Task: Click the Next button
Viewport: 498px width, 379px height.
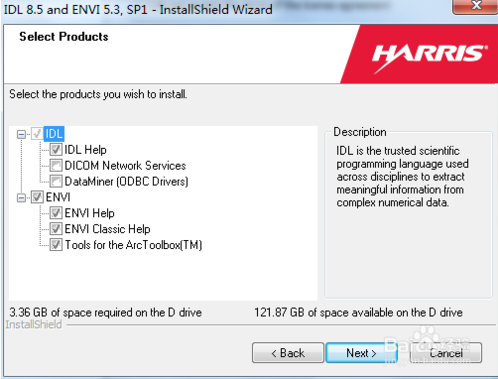Action: [x=362, y=353]
